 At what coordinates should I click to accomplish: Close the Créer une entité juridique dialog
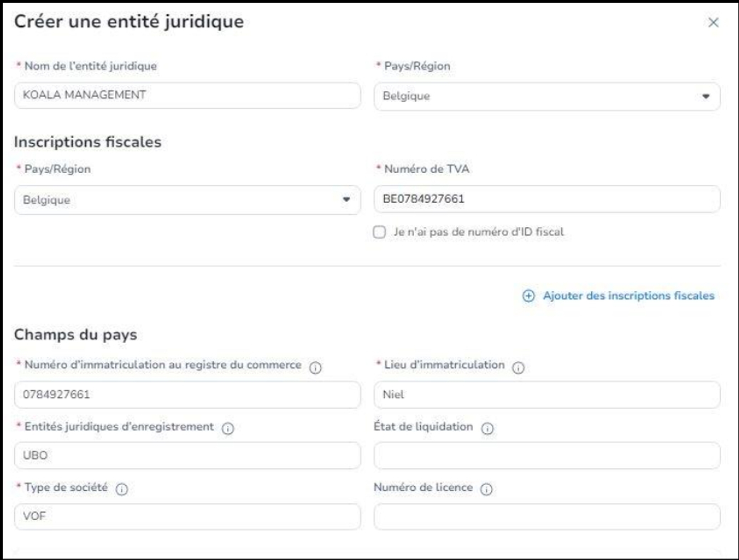(714, 23)
